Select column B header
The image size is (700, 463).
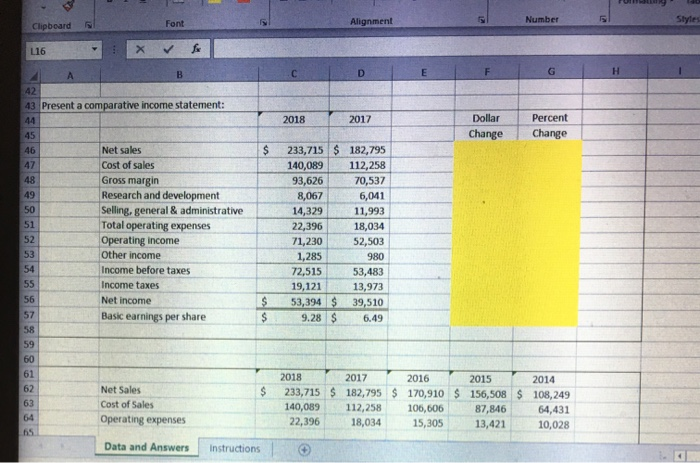coord(179,75)
